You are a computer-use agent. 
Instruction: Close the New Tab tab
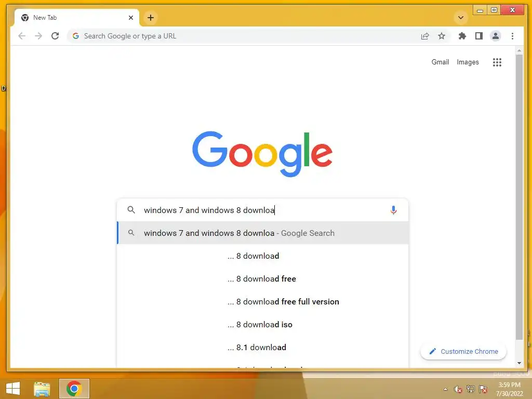(131, 18)
